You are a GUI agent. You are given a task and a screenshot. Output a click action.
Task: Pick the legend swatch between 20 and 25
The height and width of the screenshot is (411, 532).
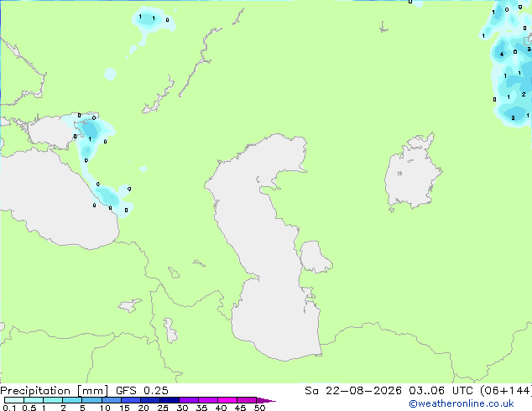click(x=150, y=400)
